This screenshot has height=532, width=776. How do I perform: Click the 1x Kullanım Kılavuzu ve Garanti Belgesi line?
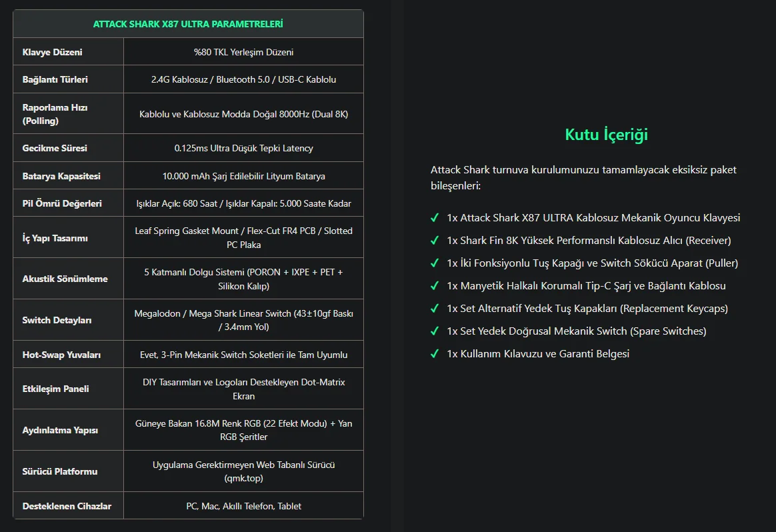pos(538,354)
